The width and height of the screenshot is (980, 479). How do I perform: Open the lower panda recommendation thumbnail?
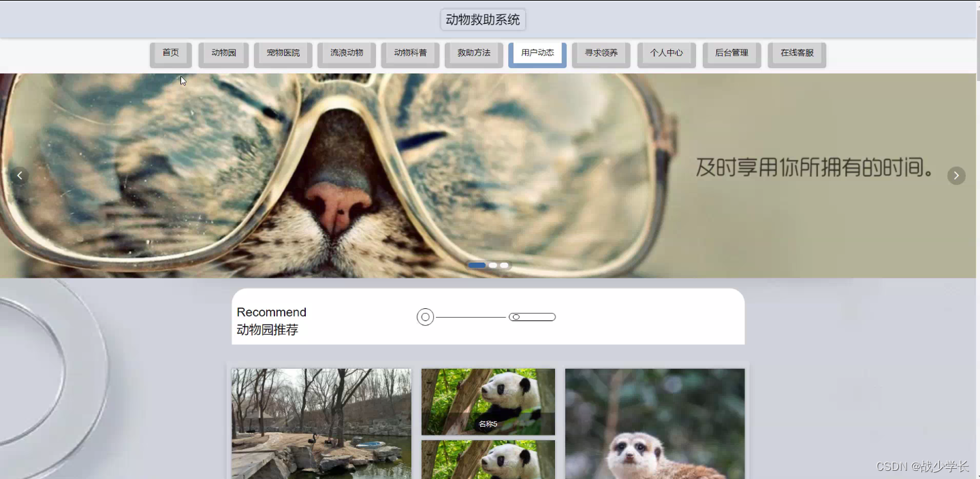[x=488, y=459]
